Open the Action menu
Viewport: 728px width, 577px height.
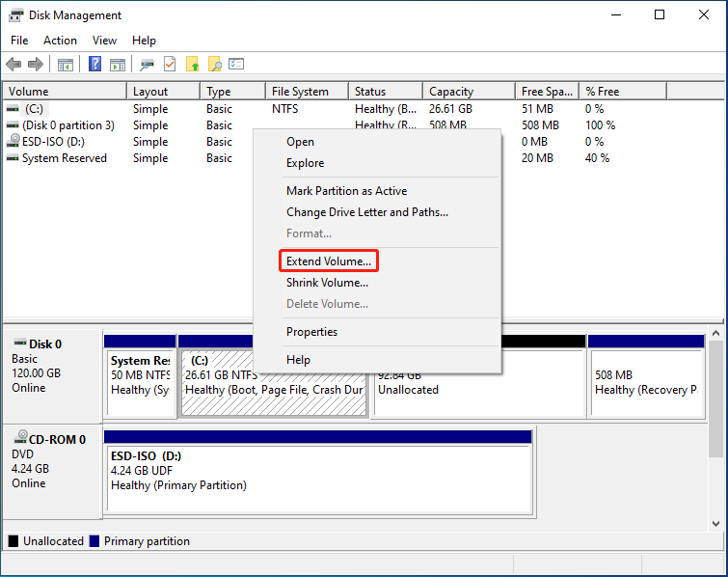coord(60,41)
